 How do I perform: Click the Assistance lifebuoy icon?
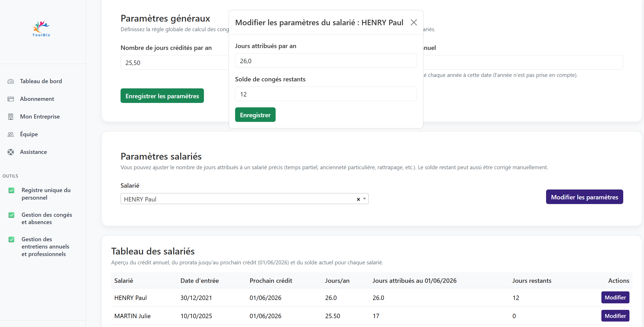[x=11, y=152]
